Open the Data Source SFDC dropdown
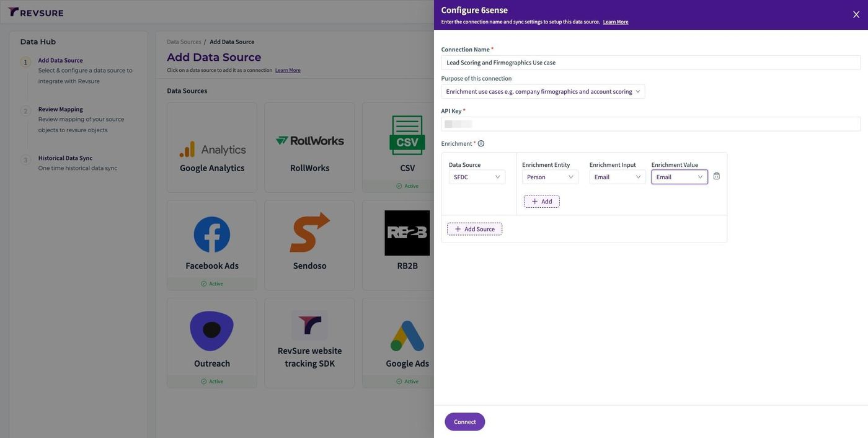Screen dimensions: 868x438 point(477,177)
